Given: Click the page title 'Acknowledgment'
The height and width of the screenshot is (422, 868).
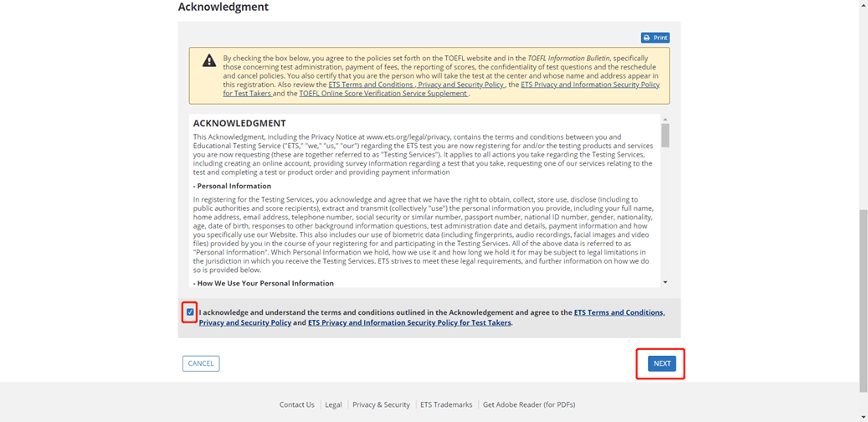Looking at the screenshot, I should pyautogui.click(x=223, y=7).
